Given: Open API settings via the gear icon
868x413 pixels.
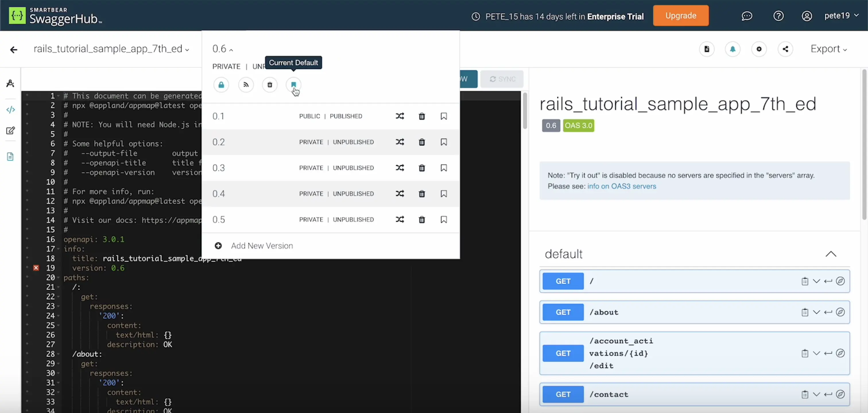Looking at the screenshot, I should pos(759,49).
